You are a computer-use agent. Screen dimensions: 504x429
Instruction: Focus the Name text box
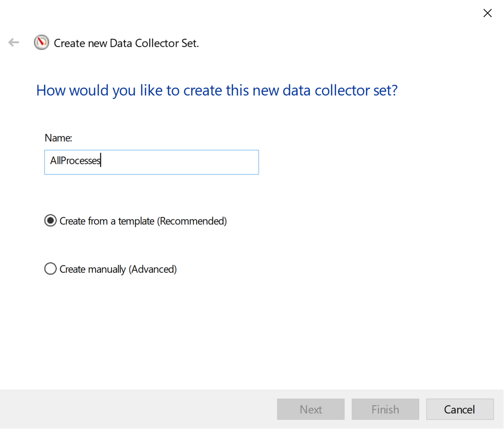[151, 162]
